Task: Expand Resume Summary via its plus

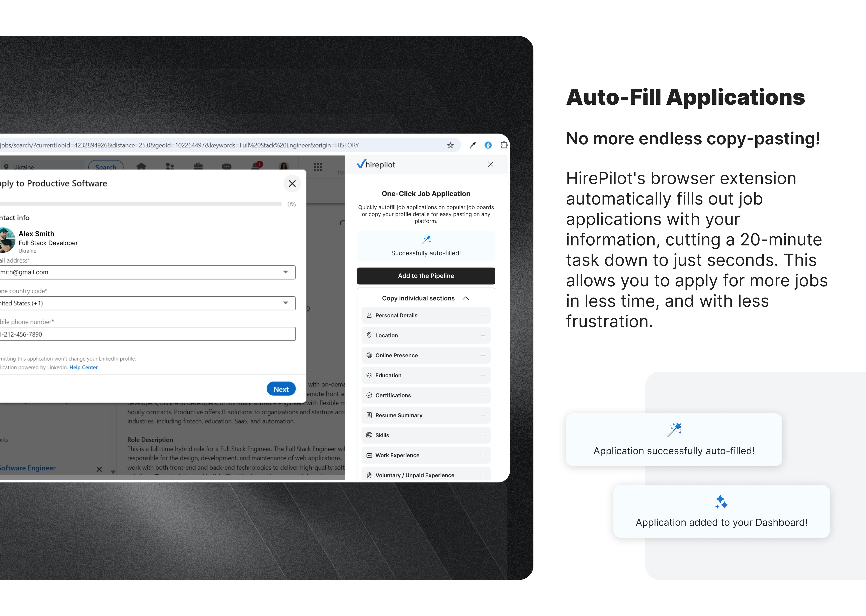Action: pos(483,415)
